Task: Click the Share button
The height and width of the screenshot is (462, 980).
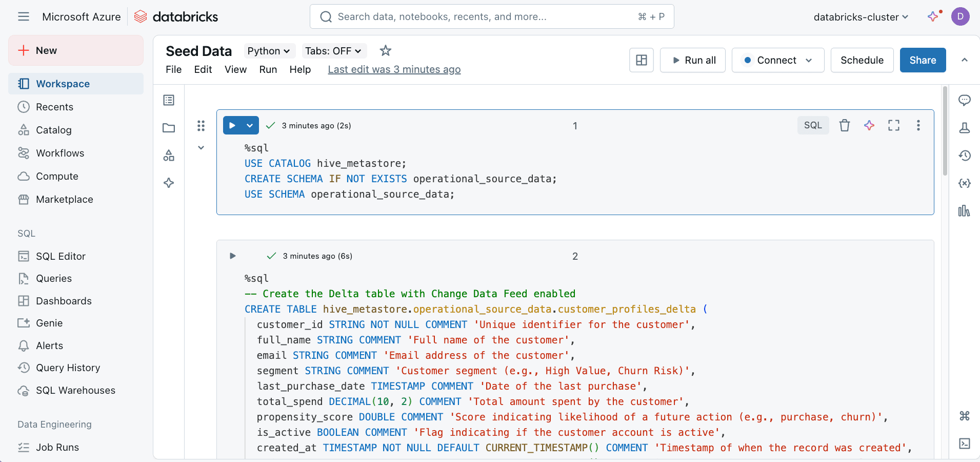Action: 922,60
